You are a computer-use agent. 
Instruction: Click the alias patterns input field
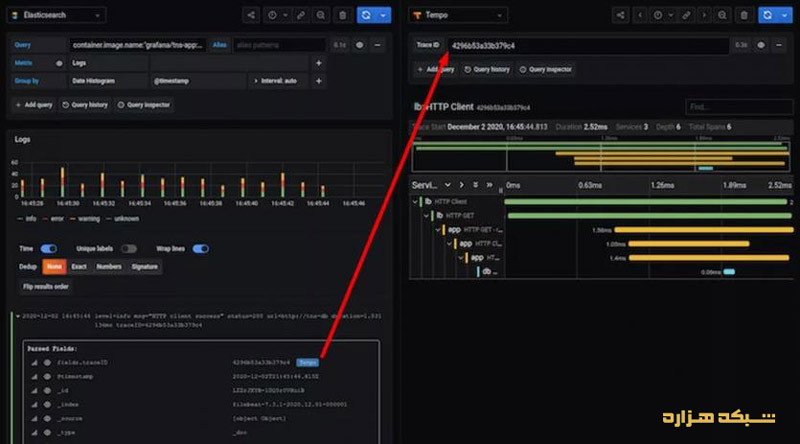(x=280, y=45)
